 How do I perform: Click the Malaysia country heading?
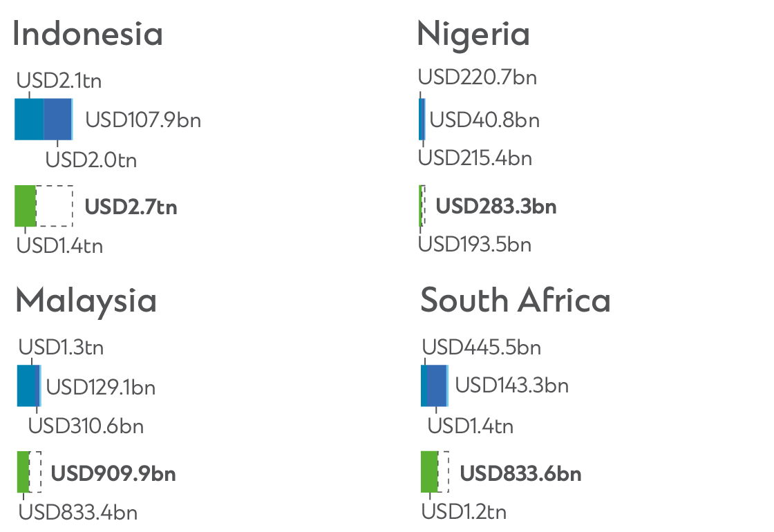point(86,301)
